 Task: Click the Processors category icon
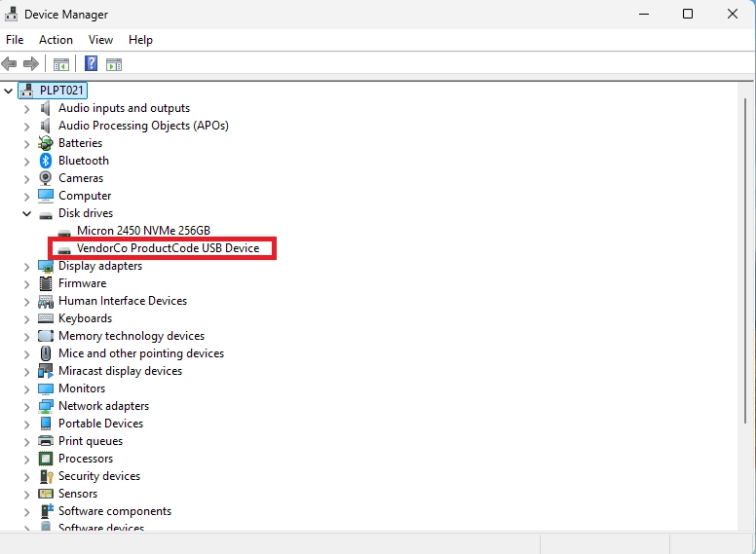tap(46, 459)
